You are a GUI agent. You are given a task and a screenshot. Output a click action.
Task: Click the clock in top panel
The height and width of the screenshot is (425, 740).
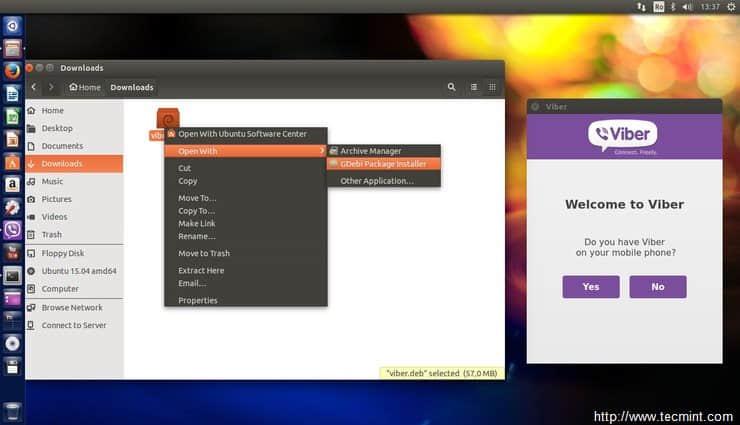click(x=710, y=6)
